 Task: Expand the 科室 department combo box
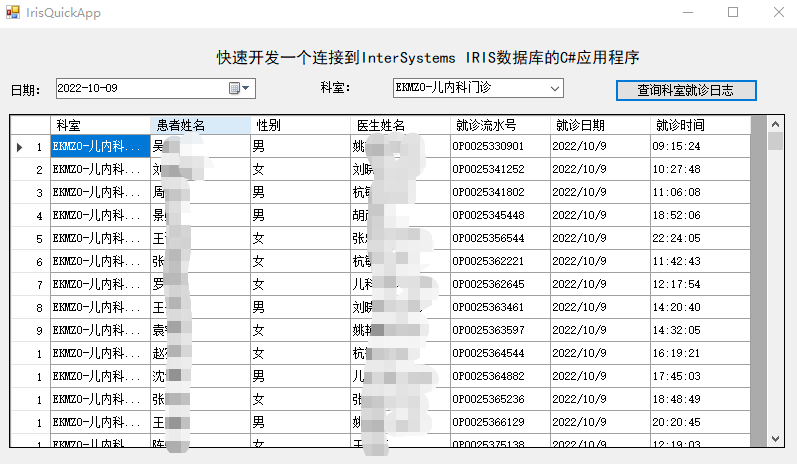coord(556,89)
